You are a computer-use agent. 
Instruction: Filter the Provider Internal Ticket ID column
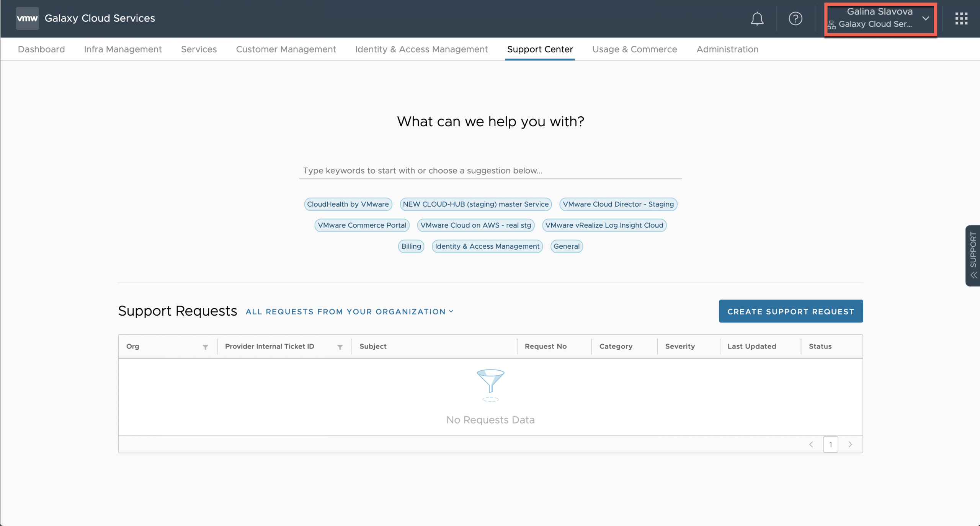tap(340, 347)
